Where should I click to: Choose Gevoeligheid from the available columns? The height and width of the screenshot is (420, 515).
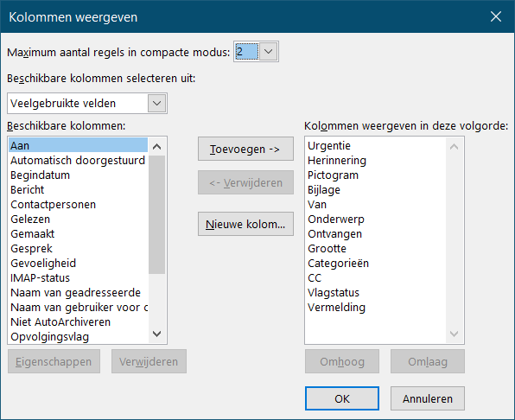coord(78,263)
